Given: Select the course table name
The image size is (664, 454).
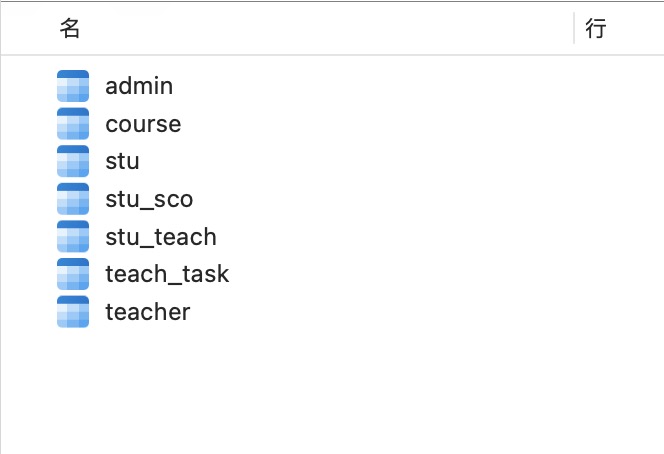Looking at the screenshot, I should click(143, 124).
